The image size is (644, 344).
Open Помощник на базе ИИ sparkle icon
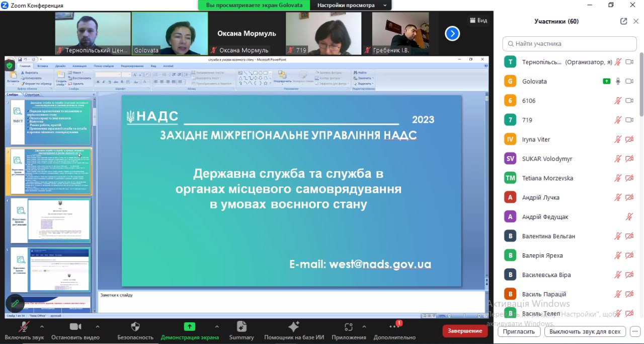point(294,326)
